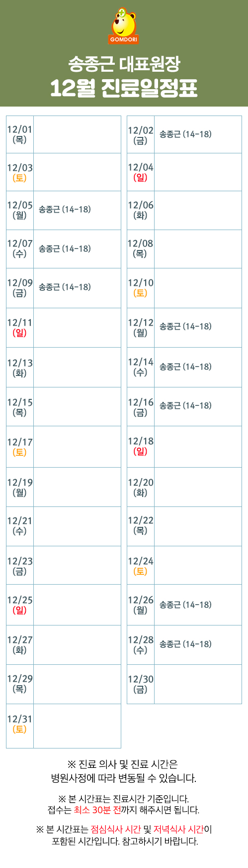Click the red 최소 30분 전 notice text
The image size is (248, 868).
pyautogui.click(x=97, y=810)
